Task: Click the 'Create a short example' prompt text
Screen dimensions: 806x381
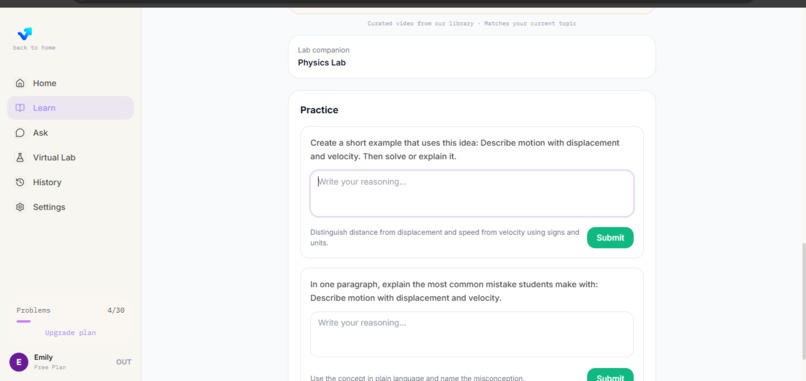Action: [465, 150]
